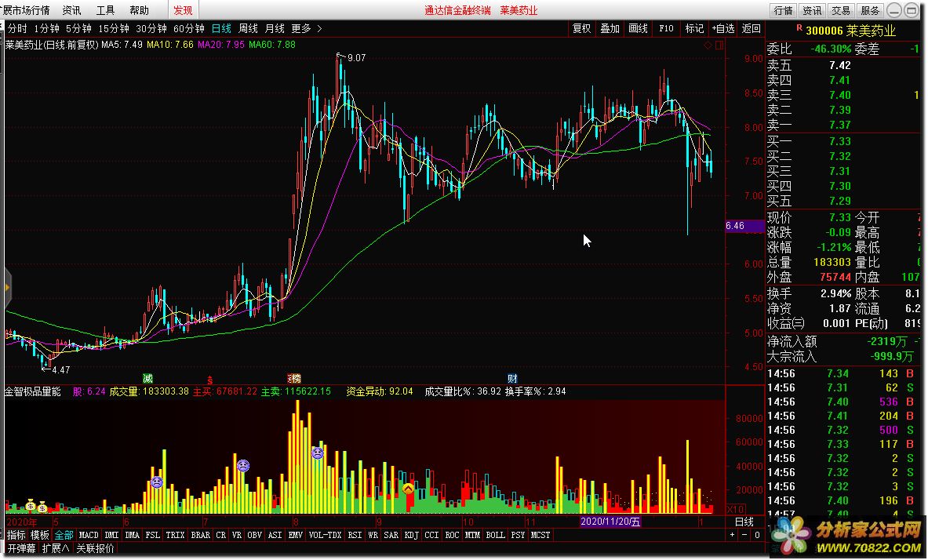
Task: Open 关联报价 related quotes
Action: click(95, 549)
